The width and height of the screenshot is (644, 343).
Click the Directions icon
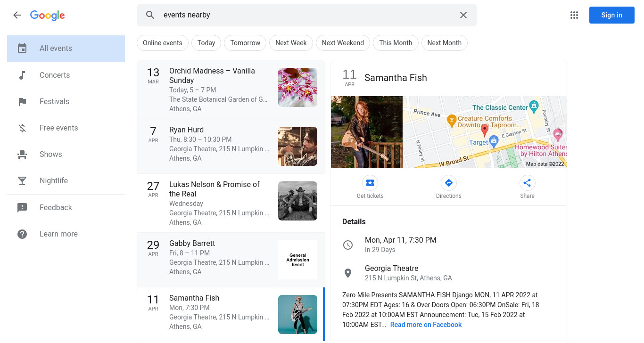tap(449, 183)
